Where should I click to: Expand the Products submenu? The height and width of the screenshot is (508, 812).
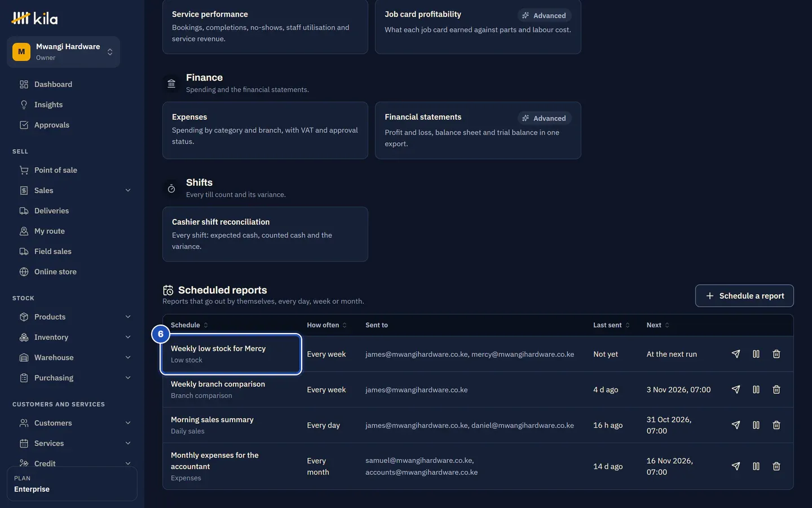[x=128, y=317]
